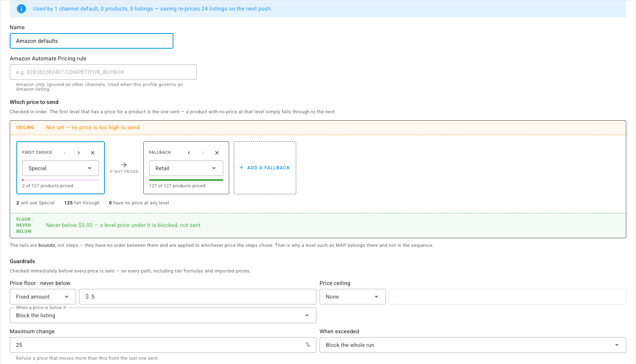Open the First Choice Special price dropdown
The image size is (636, 364).
[x=60, y=168]
